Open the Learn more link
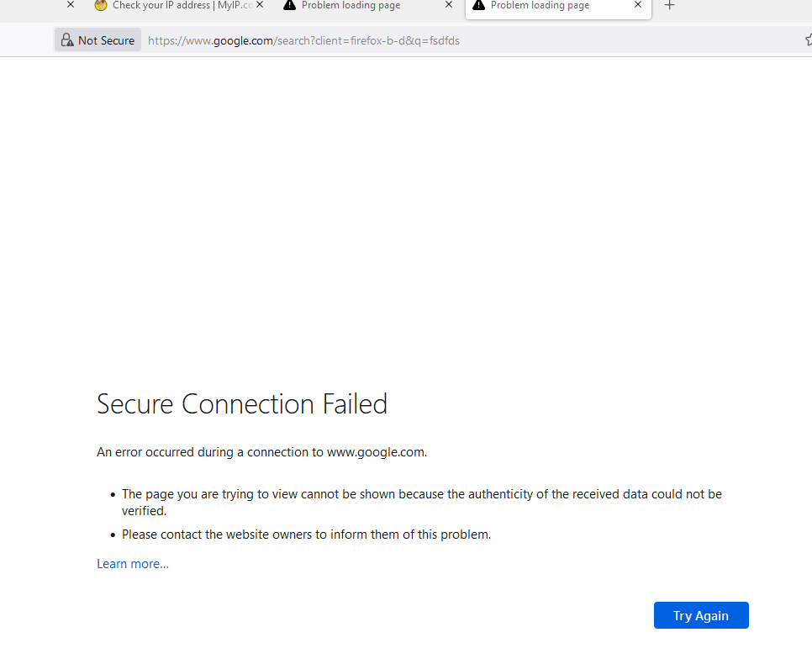 (133, 564)
